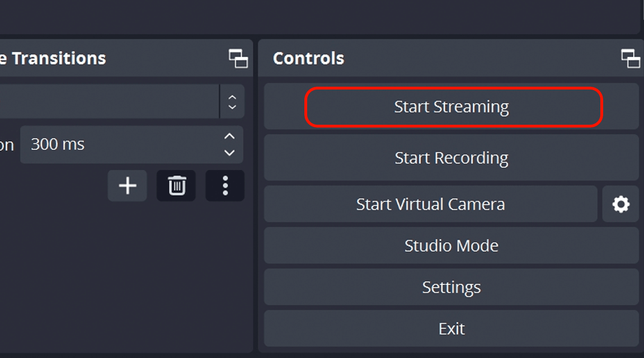Pop out the Controls panel

point(631,58)
